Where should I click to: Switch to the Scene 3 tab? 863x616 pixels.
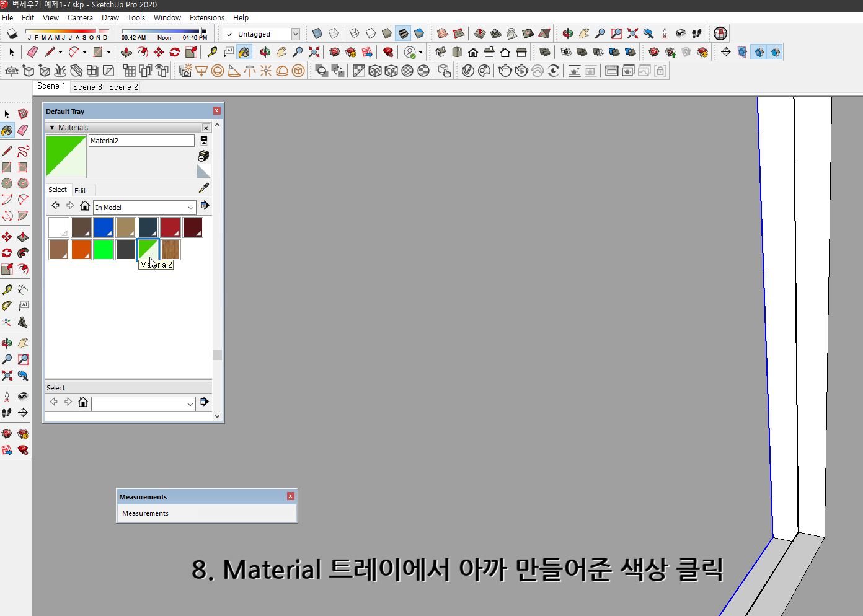[x=87, y=87]
